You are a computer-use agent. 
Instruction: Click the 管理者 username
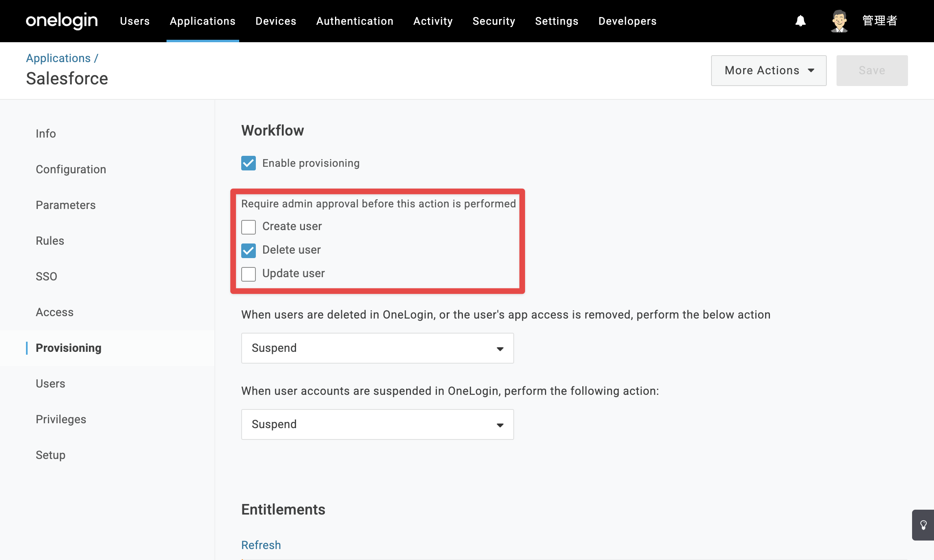tap(880, 21)
